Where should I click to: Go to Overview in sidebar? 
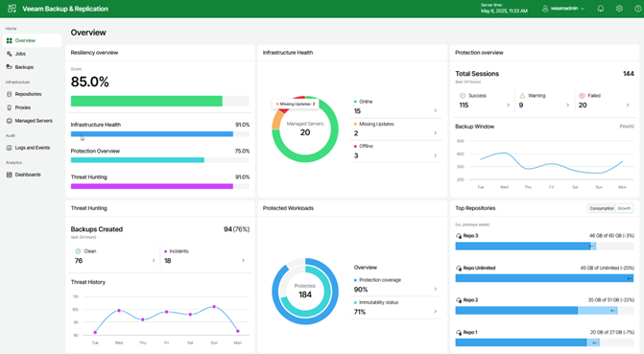32,40
